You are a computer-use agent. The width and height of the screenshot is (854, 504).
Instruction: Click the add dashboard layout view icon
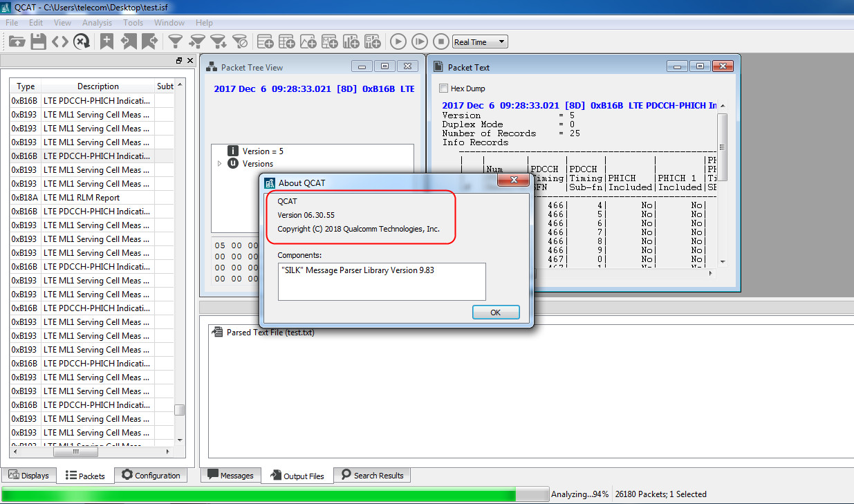pos(373,41)
